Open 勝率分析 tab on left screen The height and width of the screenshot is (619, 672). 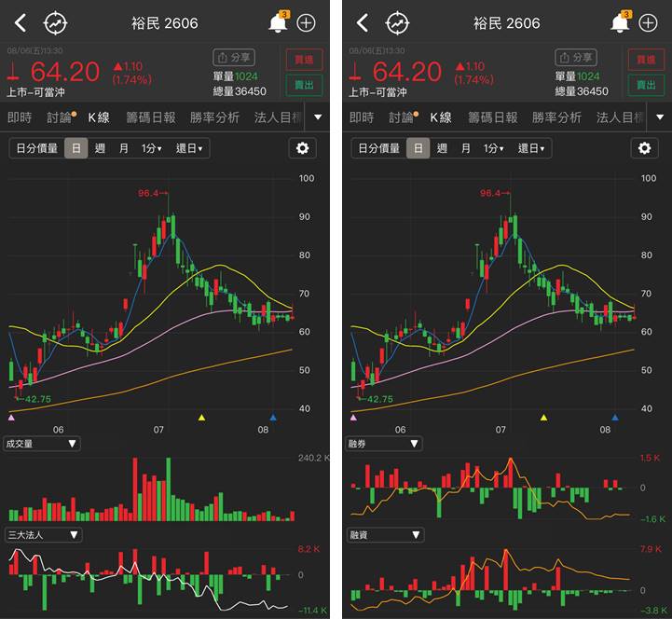coord(214,117)
